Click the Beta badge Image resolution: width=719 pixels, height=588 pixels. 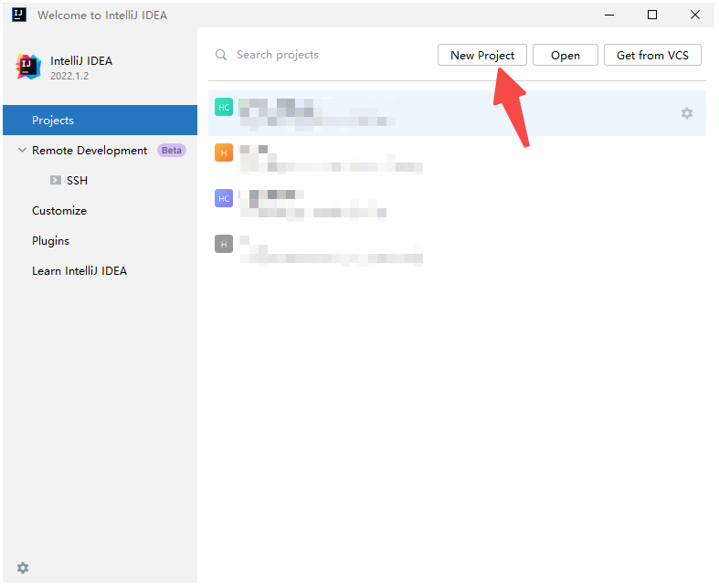coord(172,151)
